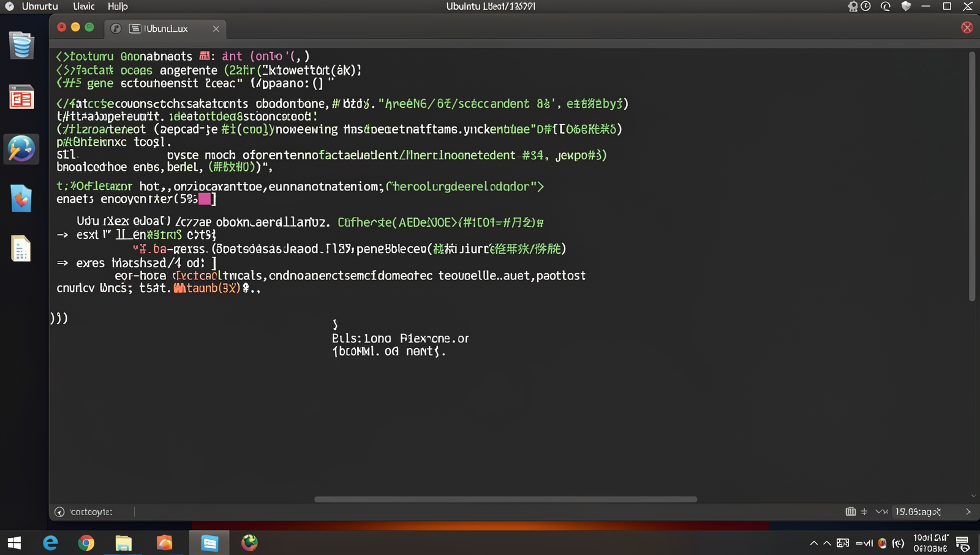The width and height of the screenshot is (980, 555).
Task: Click the spiral refresh icon in title bar
Action: tap(886, 6)
